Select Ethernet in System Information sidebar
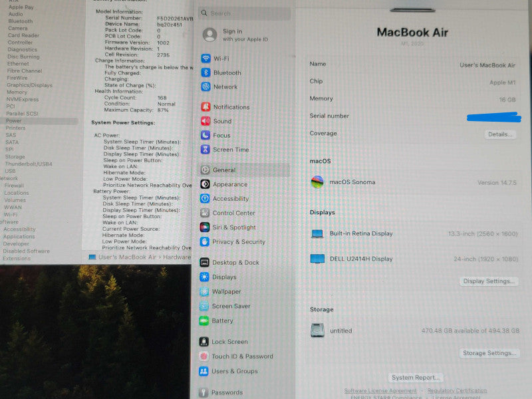This screenshot has height=399, width=532. click(x=18, y=63)
